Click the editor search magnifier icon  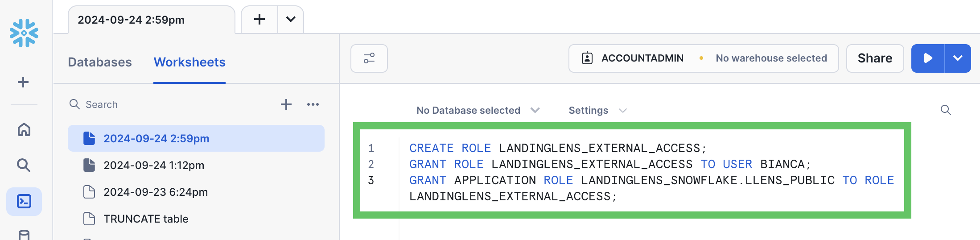point(946,110)
